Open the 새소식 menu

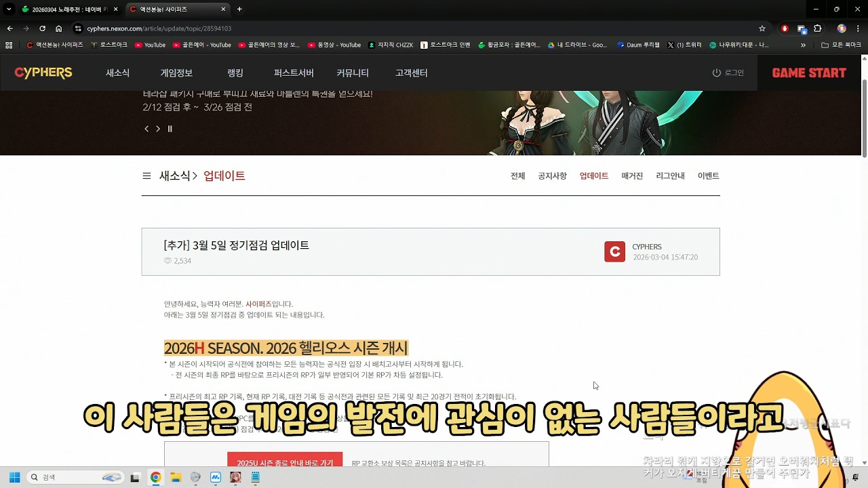pyautogui.click(x=117, y=73)
